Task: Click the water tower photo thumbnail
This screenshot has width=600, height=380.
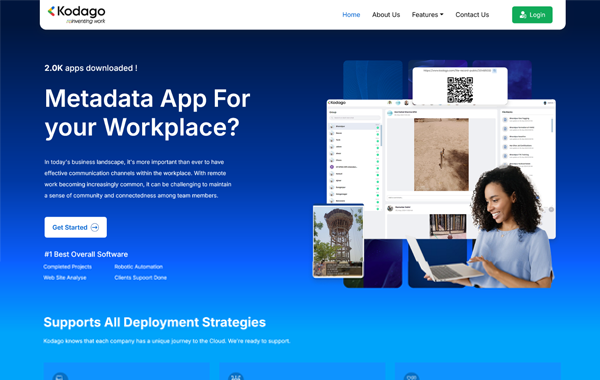Action: pos(338,241)
